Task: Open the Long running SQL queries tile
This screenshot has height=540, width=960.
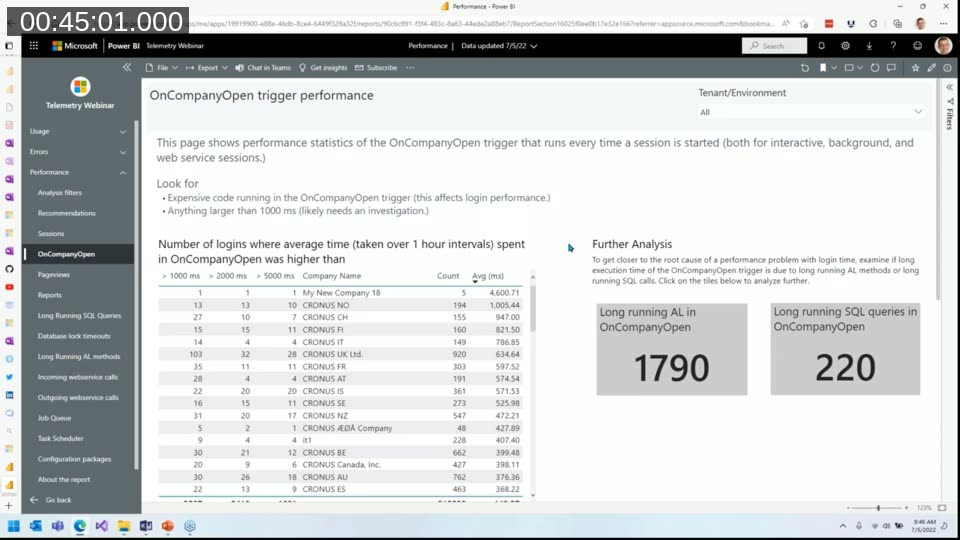Action: 845,349
